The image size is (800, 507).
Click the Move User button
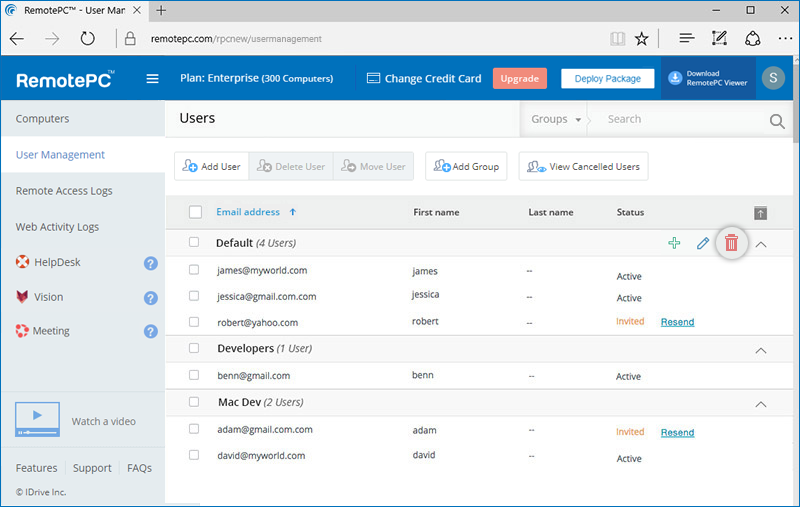pyautogui.click(x=373, y=166)
